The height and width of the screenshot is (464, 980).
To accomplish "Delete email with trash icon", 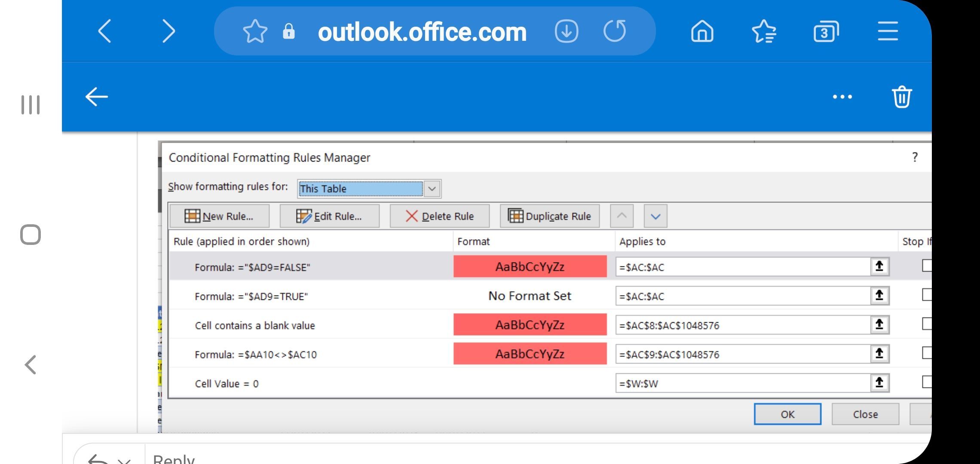I will [x=901, y=97].
